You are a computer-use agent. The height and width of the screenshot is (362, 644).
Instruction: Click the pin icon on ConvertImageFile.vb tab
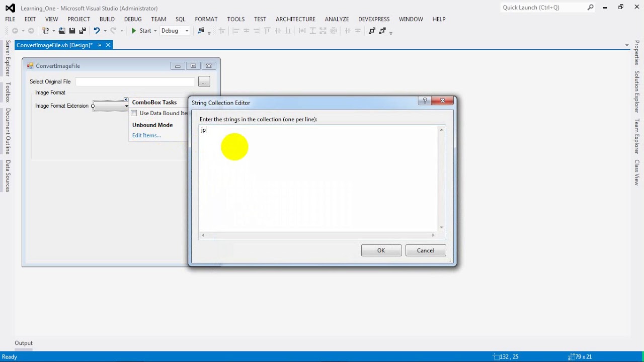point(99,45)
